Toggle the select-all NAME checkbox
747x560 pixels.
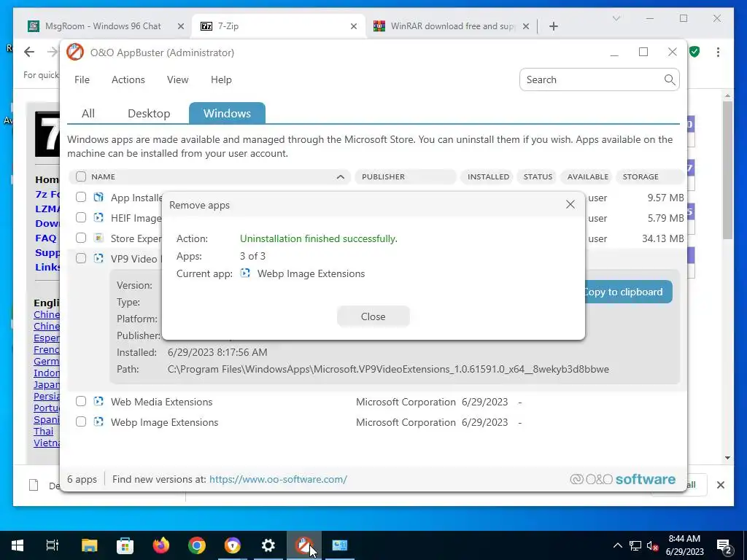[81, 176]
